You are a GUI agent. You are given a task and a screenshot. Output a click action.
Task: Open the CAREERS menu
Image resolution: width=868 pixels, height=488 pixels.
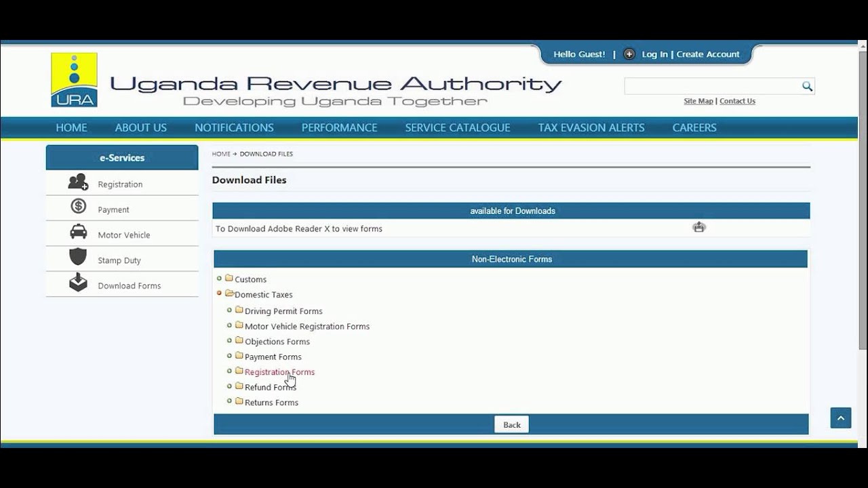coord(694,127)
